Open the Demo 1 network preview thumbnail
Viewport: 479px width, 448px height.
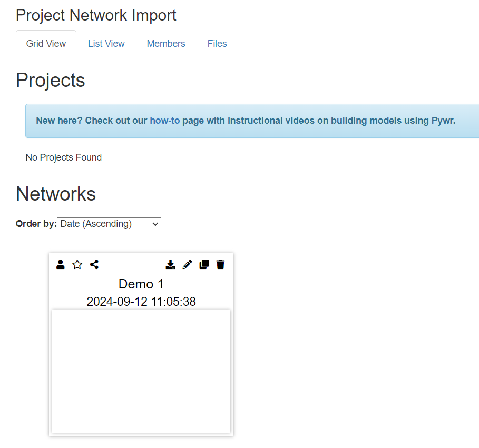click(141, 371)
